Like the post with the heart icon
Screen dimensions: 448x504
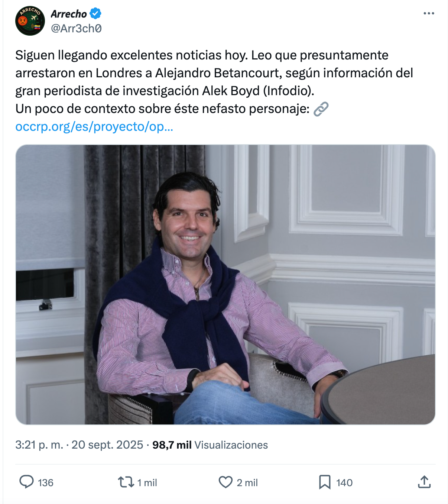(x=225, y=482)
